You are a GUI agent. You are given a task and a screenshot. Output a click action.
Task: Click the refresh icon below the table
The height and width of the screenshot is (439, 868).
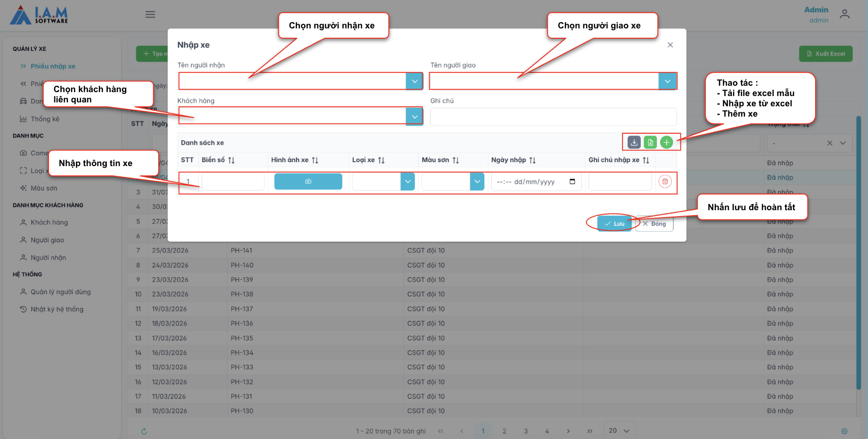(x=144, y=431)
